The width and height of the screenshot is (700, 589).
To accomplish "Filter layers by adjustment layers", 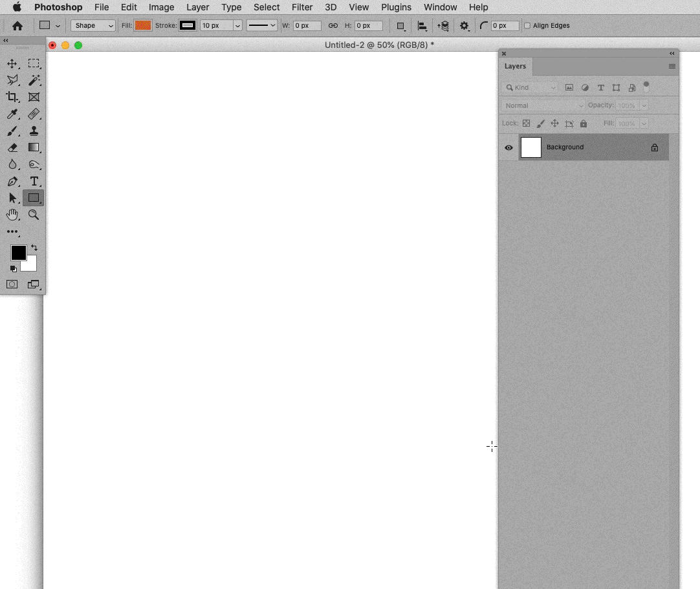I will [585, 87].
